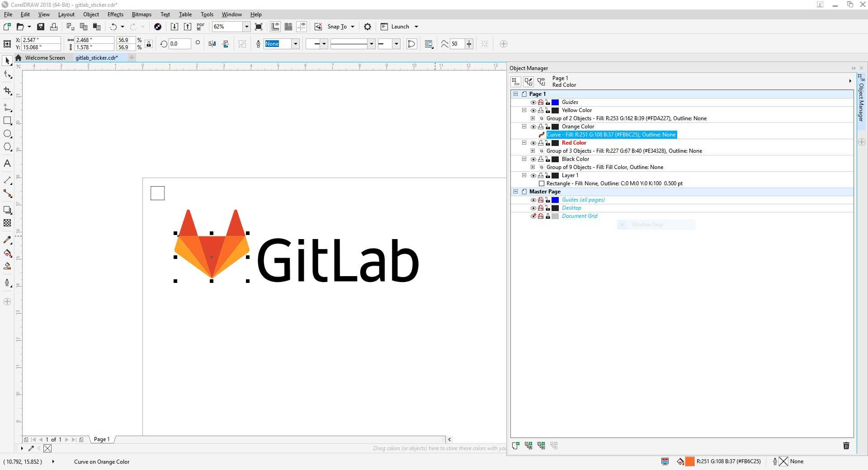Image resolution: width=868 pixels, height=470 pixels.
Task: Click the X position field
Action: coord(41,40)
